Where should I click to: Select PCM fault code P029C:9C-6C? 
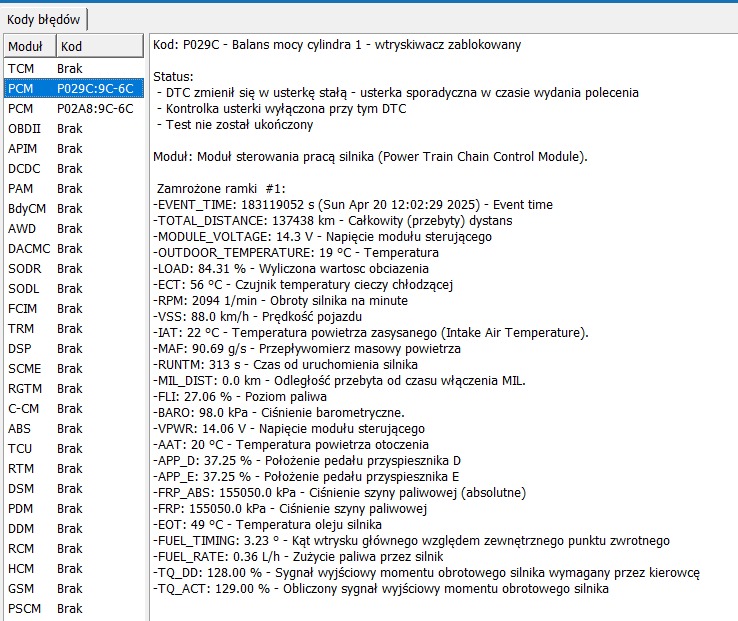pos(72,88)
